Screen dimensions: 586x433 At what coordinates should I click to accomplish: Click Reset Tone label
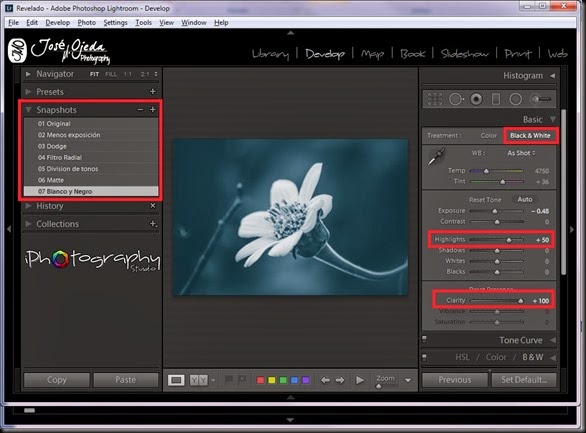485,200
